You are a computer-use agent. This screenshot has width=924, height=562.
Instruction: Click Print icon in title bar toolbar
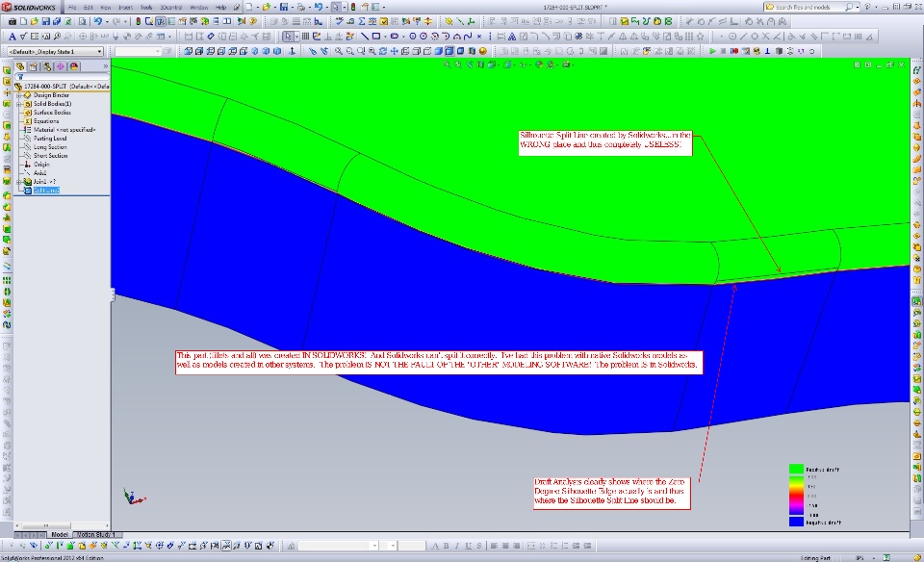[301, 7]
